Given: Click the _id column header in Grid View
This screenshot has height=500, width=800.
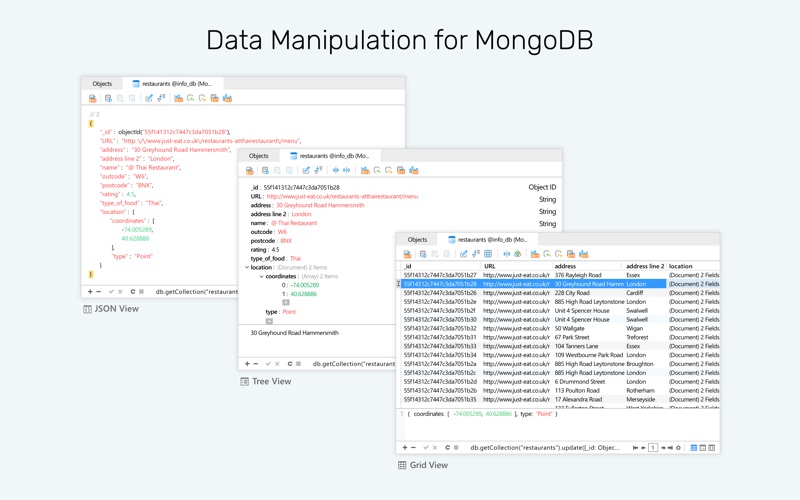Looking at the screenshot, I should pos(440,266).
